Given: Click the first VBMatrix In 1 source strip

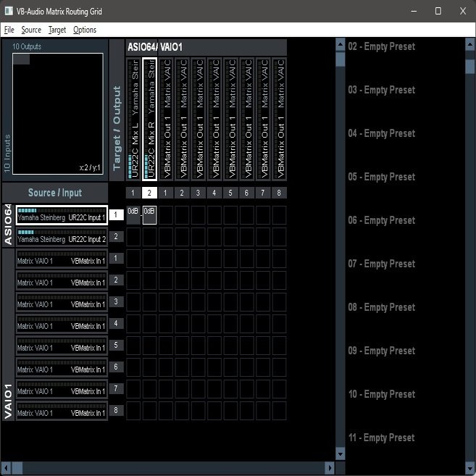Looking at the screenshot, I should (x=62, y=258).
